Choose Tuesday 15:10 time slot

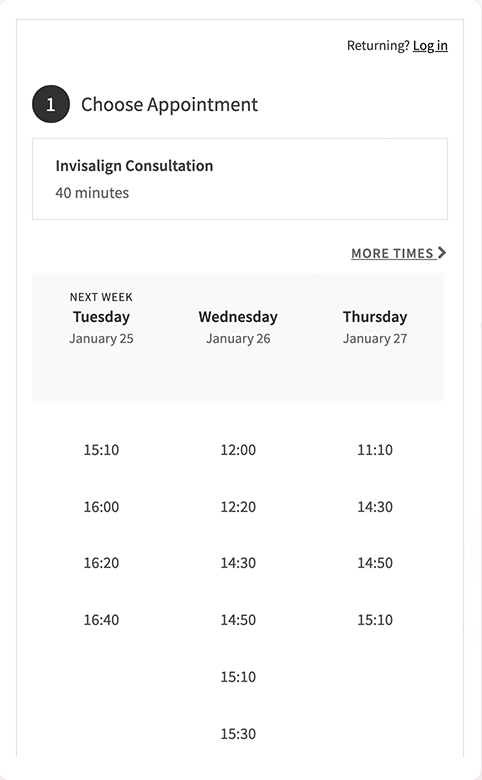click(101, 450)
